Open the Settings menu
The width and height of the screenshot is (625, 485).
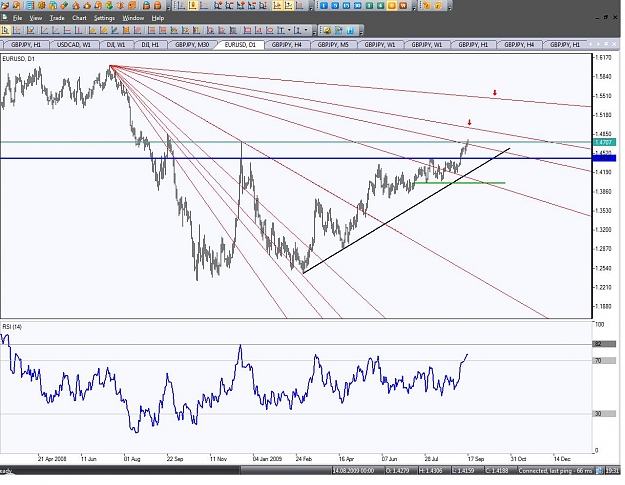pos(104,18)
